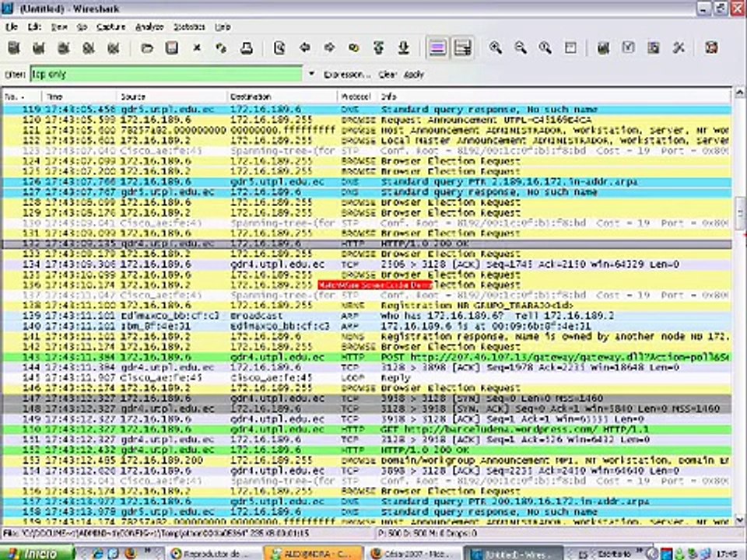Sort by the Destination column header
Screen dimensions: 747x560
click(282, 96)
